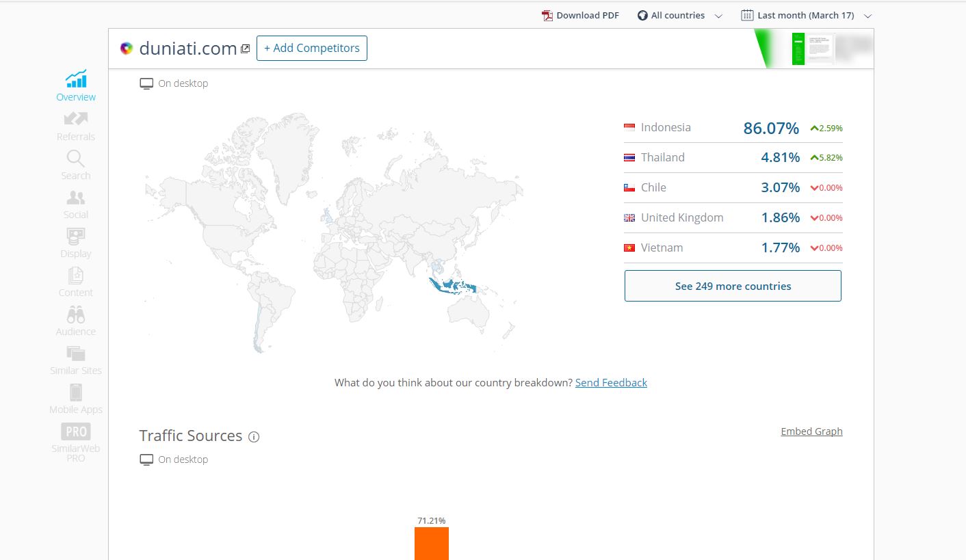Open duniati.com via external link icon
The image size is (966, 560).
pos(245,49)
